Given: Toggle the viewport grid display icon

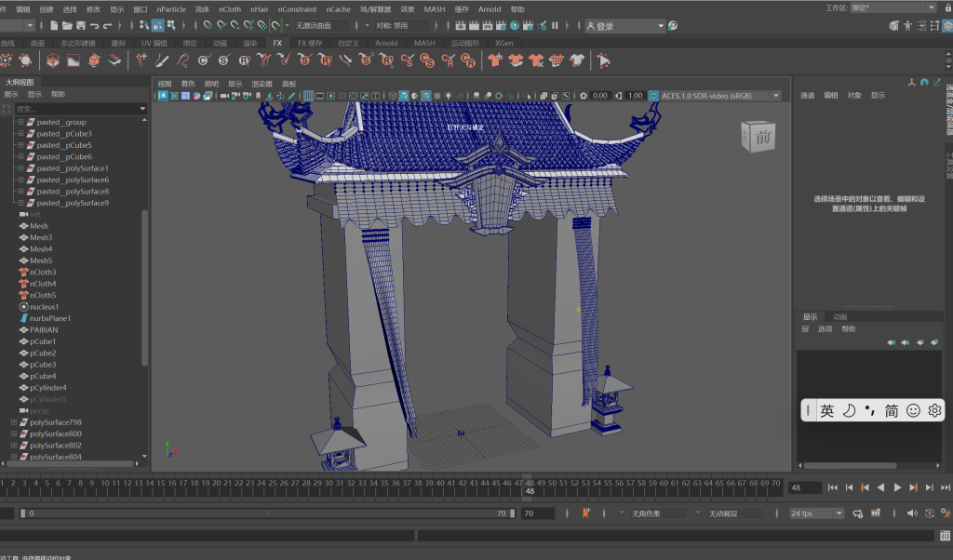Looking at the screenshot, I should coord(308,96).
